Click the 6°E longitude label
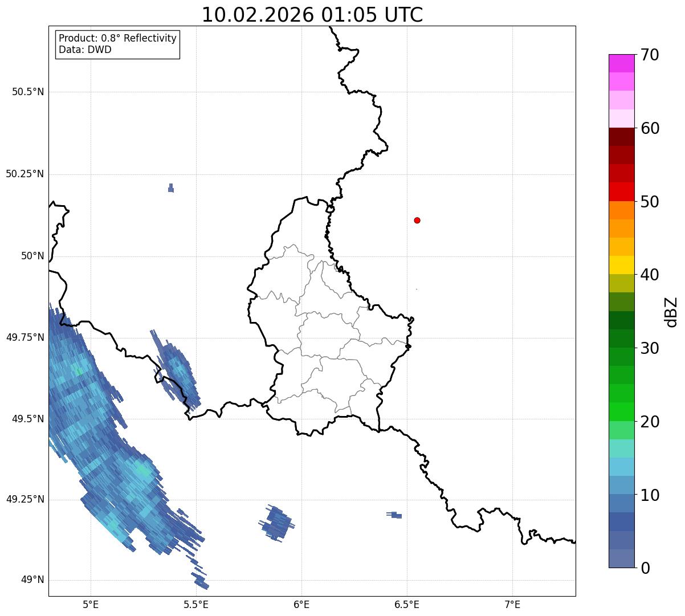The height and width of the screenshot is (616, 685). tap(301, 605)
